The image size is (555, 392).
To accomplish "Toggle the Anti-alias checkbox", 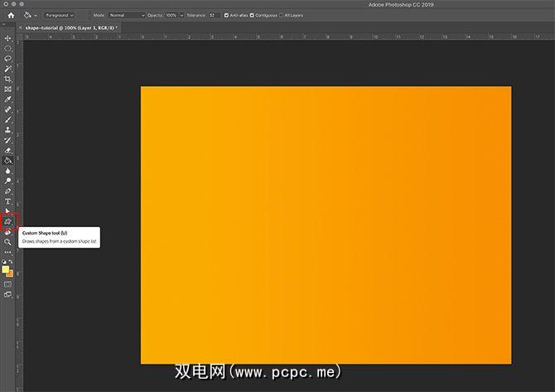I will (x=227, y=15).
